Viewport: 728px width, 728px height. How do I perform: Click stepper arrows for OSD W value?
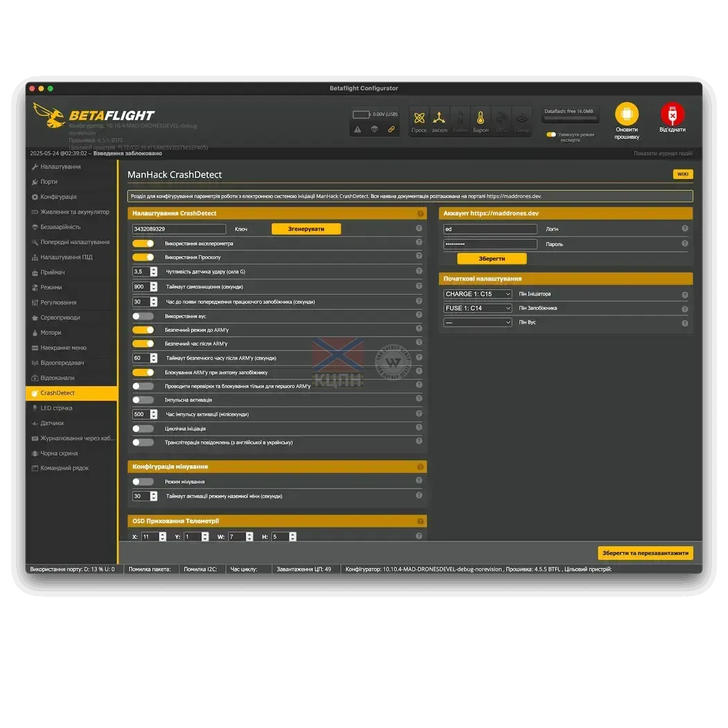click(250, 537)
